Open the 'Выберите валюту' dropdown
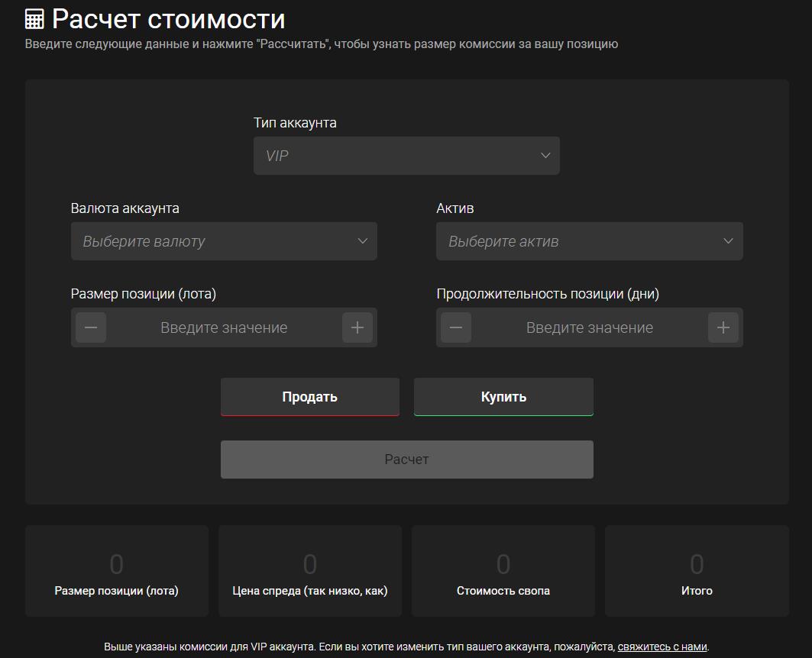The image size is (812, 658). [x=224, y=240]
